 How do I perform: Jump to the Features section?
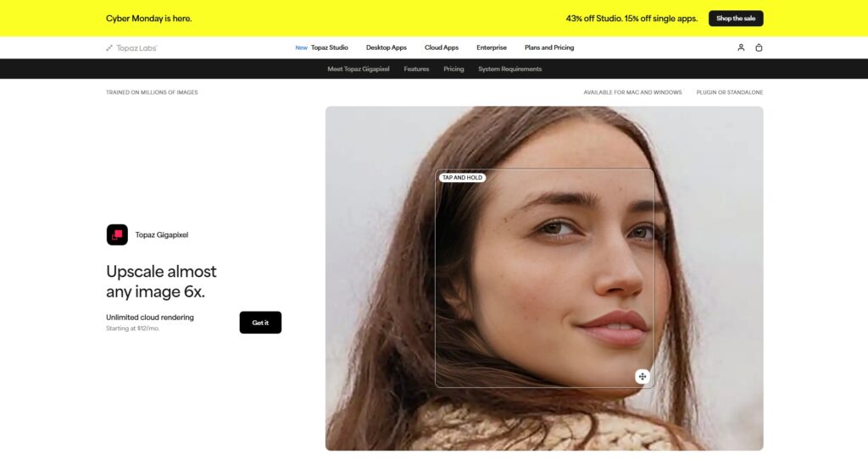[x=416, y=69]
